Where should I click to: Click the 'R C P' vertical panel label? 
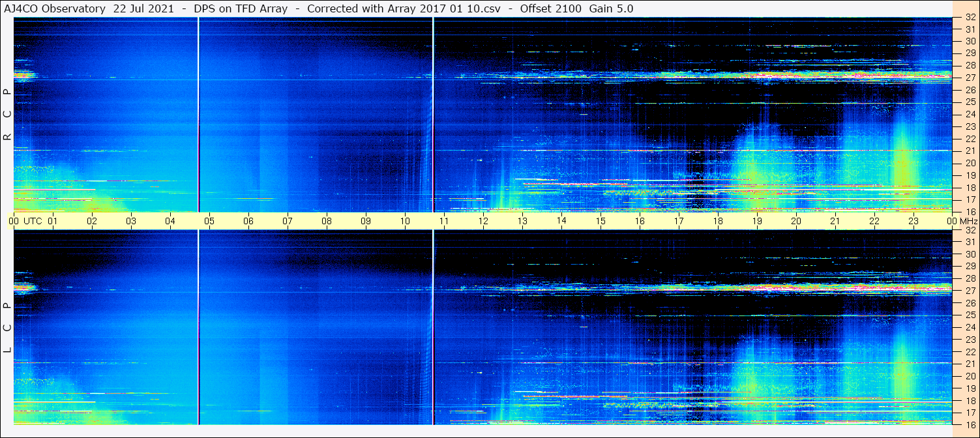pyautogui.click(x=7, y=115)
